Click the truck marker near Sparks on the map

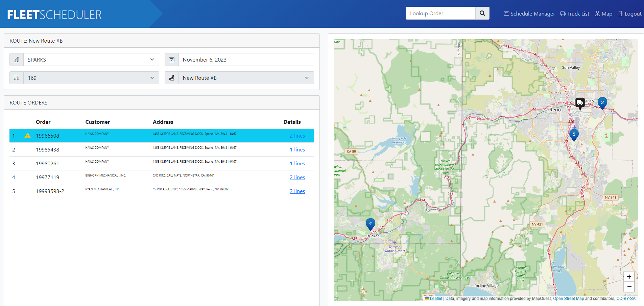pos(579,102)
